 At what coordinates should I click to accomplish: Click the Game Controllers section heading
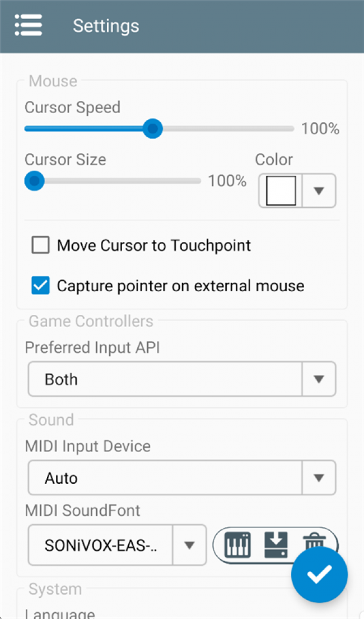[91, 322]
